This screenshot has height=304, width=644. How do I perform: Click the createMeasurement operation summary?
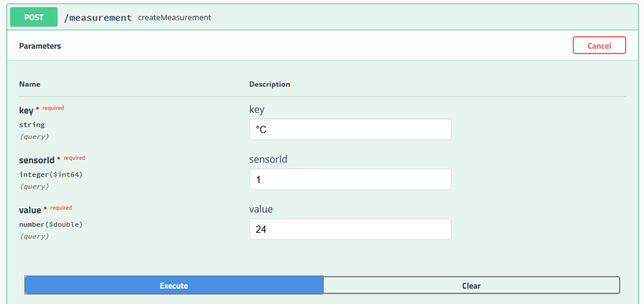(x=174, y=18)
